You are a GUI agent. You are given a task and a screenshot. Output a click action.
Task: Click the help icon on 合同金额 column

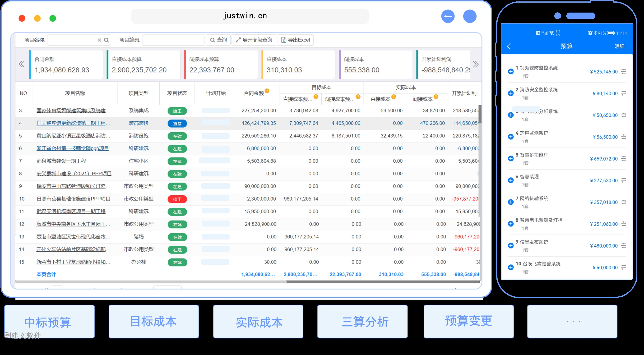point(267,91)
